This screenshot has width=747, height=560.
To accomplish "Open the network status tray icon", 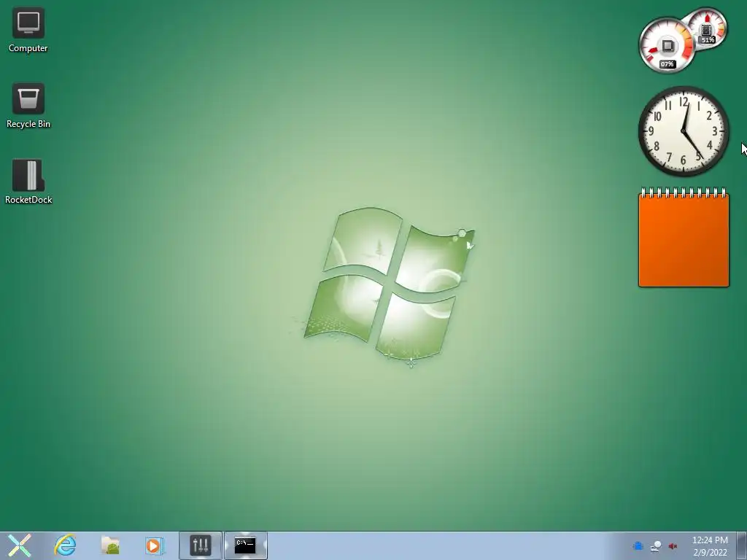I will click(x=656, y=546).
